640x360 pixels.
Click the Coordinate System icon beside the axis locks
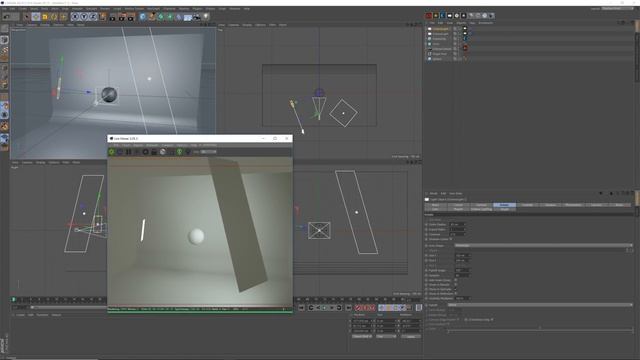coord(102,17)
